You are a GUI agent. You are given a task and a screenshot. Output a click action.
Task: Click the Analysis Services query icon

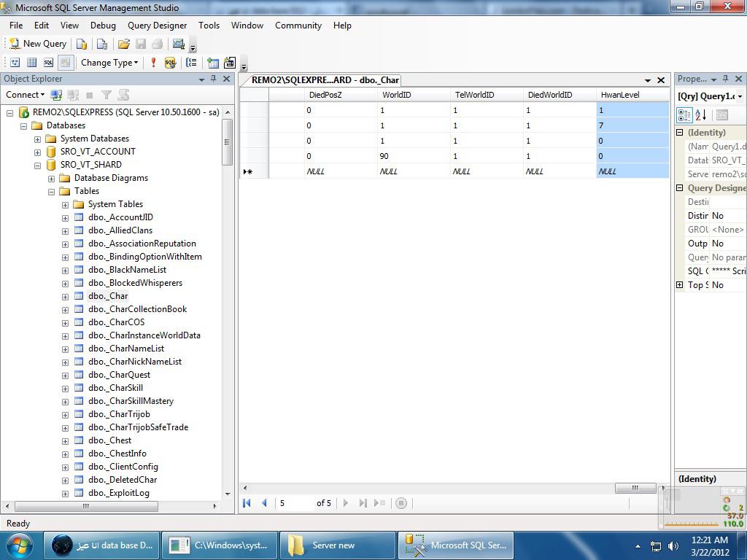pyautogui.click(x=102, y=44)
